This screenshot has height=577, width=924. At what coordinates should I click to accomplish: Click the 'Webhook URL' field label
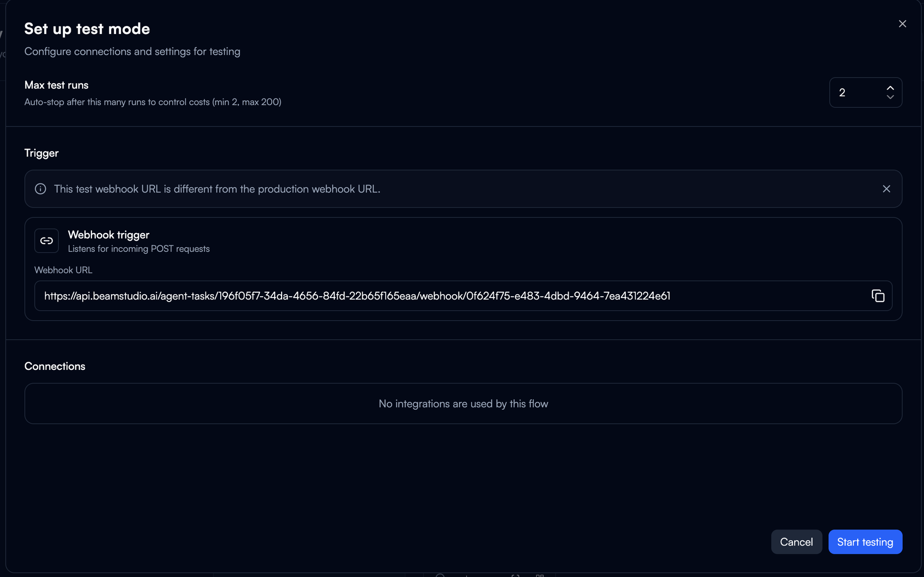(x=63, y=270)
